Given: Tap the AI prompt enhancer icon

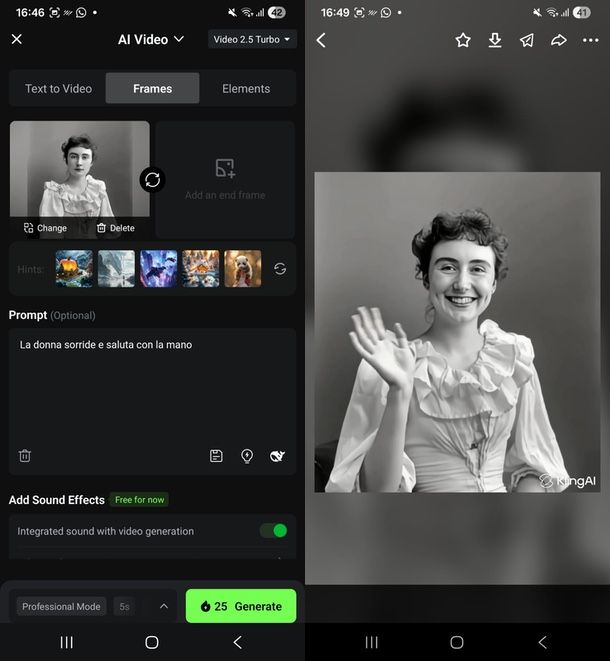Looking at the screenshot, I should coord(277,456).
